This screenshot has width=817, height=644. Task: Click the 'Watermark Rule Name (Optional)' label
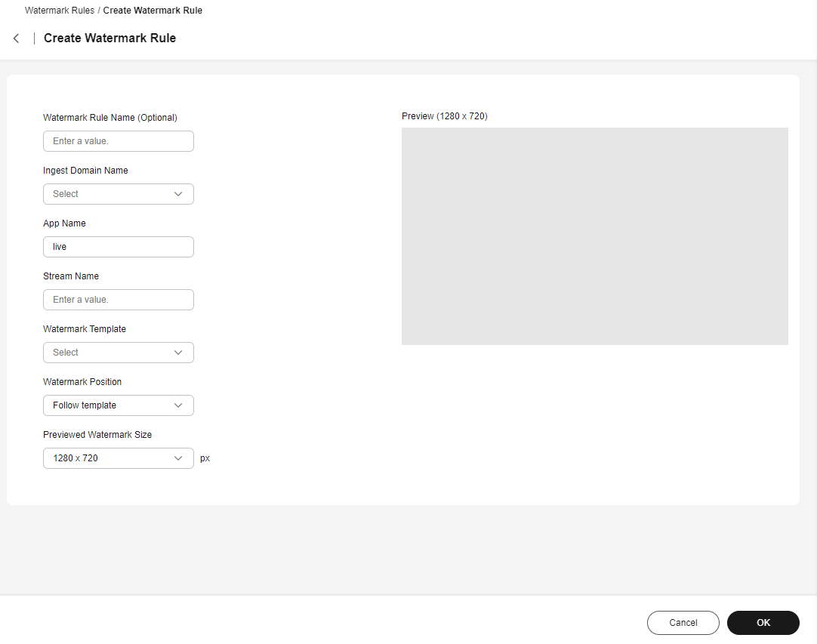tap(110, 118)
